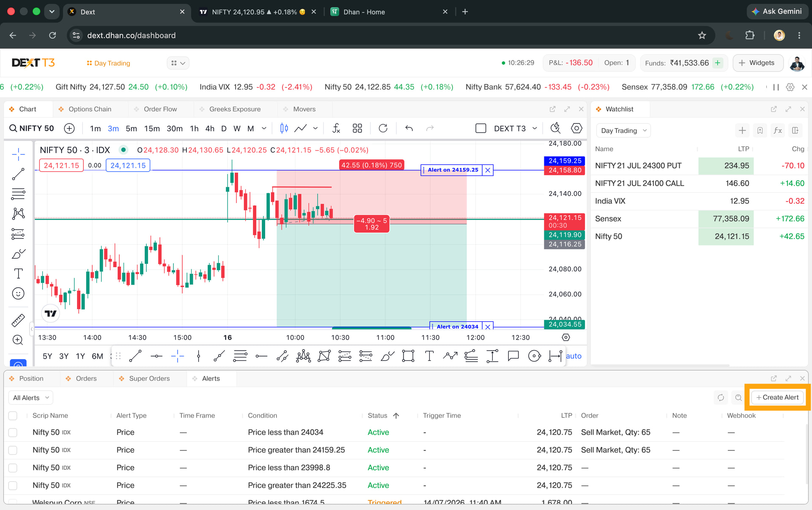Select the ruler measure tool in sidebar
The height and width of the screenshot is (510, 812).
point(18,320)
